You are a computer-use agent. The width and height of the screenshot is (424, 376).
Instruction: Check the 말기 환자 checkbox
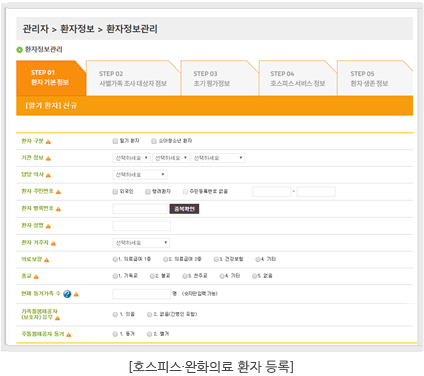tap(115, 141)
